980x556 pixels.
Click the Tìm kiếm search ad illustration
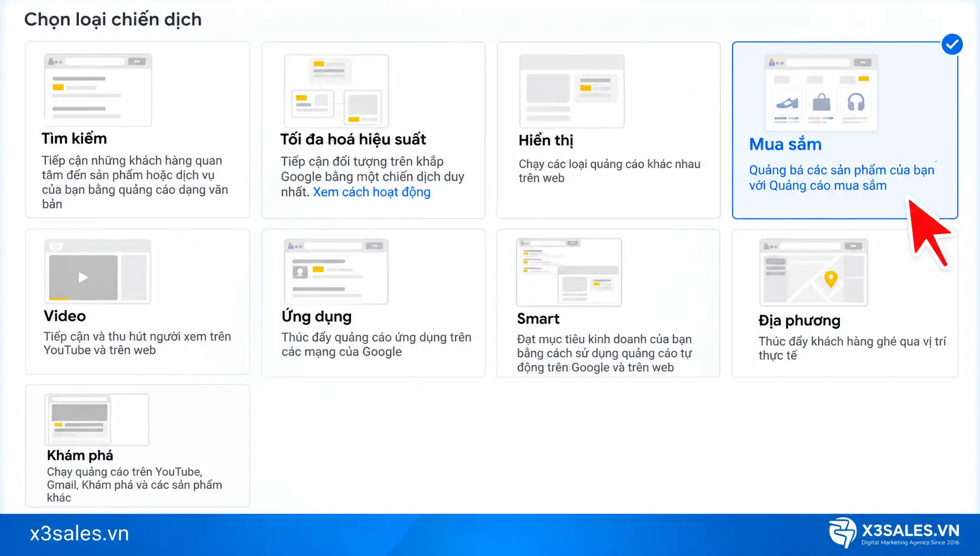pyautogui.click(x=98, y=90)
